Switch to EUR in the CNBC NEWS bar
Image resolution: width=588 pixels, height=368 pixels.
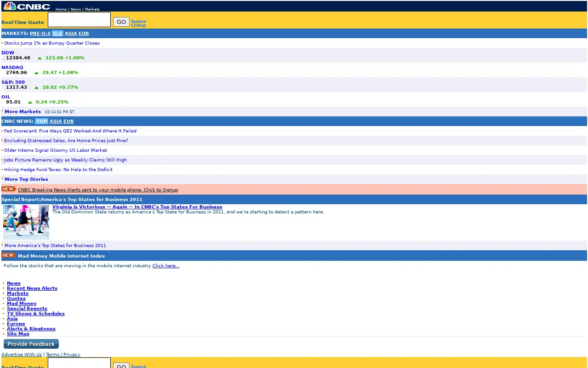[x=68, y=121]
